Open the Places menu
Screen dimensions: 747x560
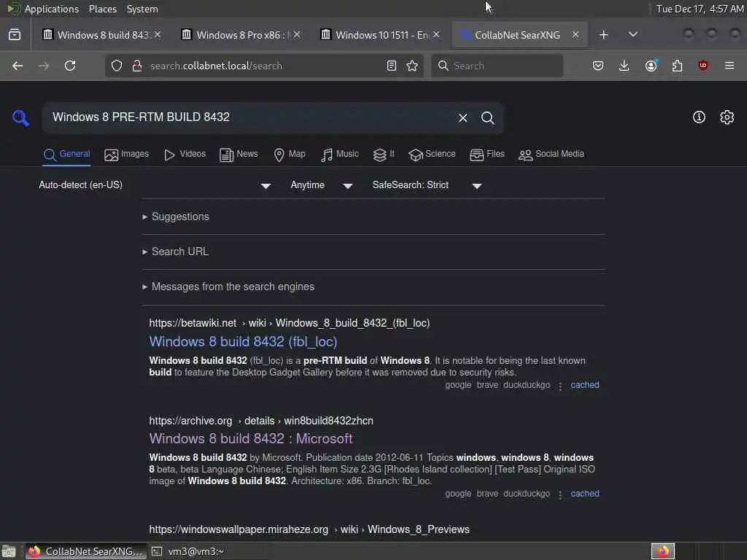tap(102, 9)
